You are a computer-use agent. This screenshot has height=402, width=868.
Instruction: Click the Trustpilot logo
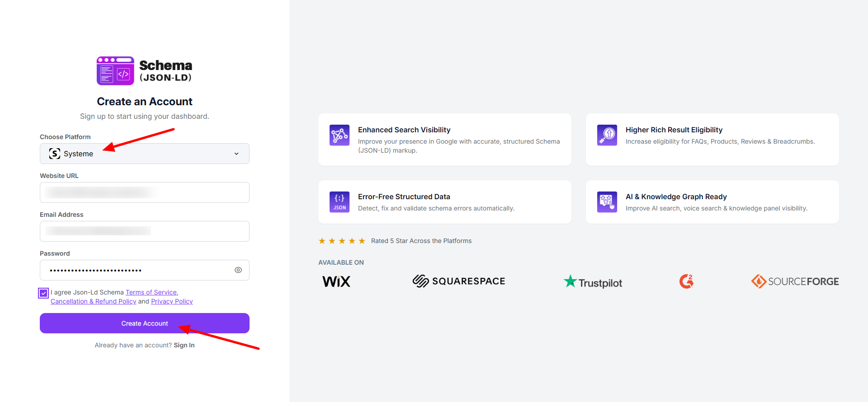(x=593, y=282)
